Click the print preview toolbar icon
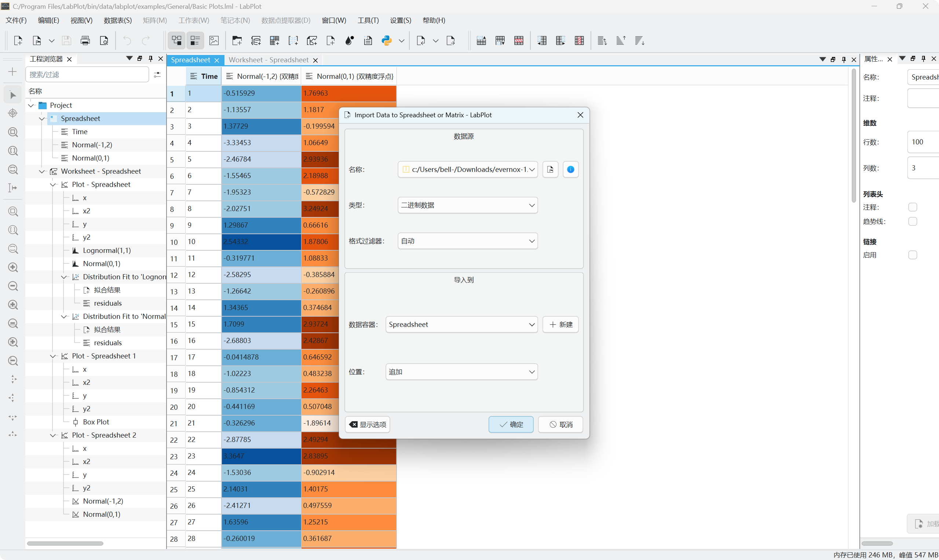 104,40
